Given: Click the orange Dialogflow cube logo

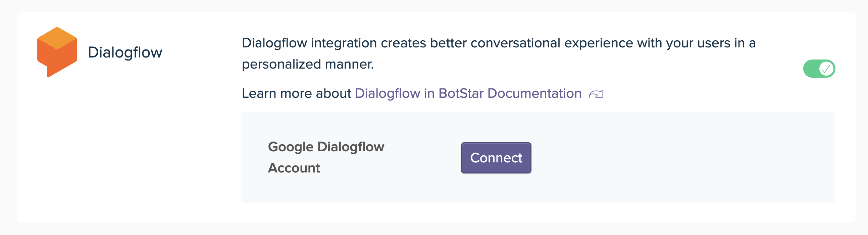Looking at the screenshot, I should click(x=57, y=52).
